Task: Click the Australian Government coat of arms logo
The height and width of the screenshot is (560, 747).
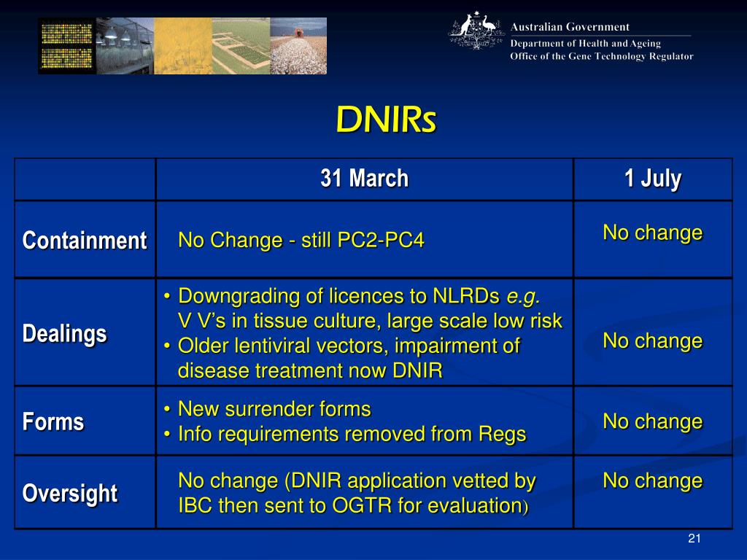Action: pyautogui.click(x=476, y=31)
